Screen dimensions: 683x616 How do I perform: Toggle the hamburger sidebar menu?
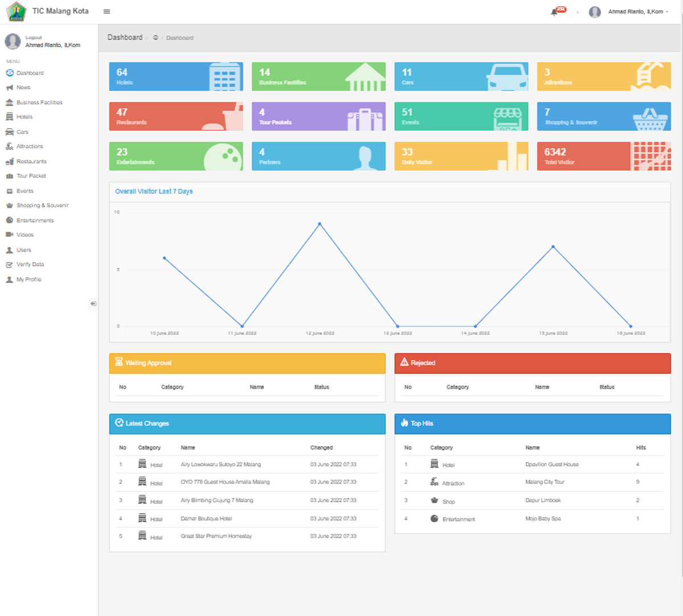click(106, 11)
